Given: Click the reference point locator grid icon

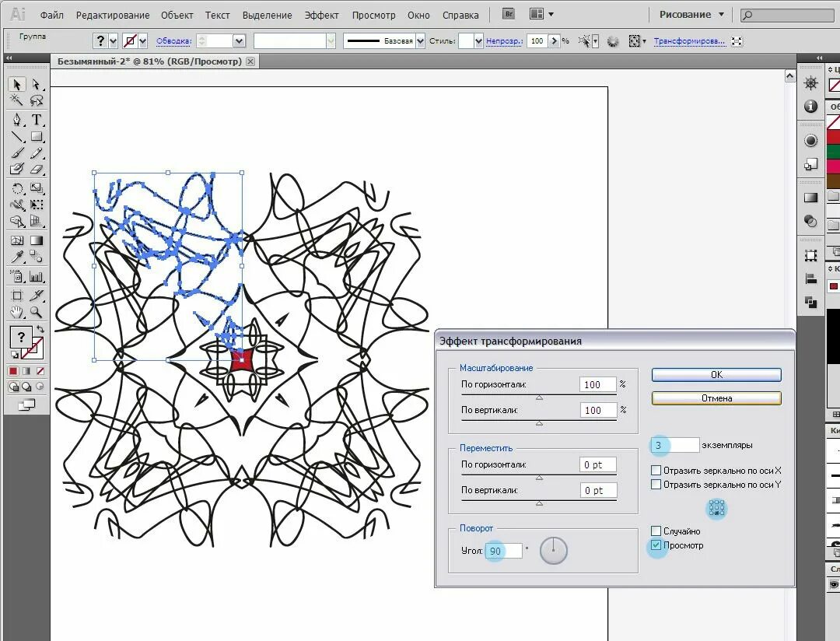Looking at the screenshot, I should click(716, 507).
